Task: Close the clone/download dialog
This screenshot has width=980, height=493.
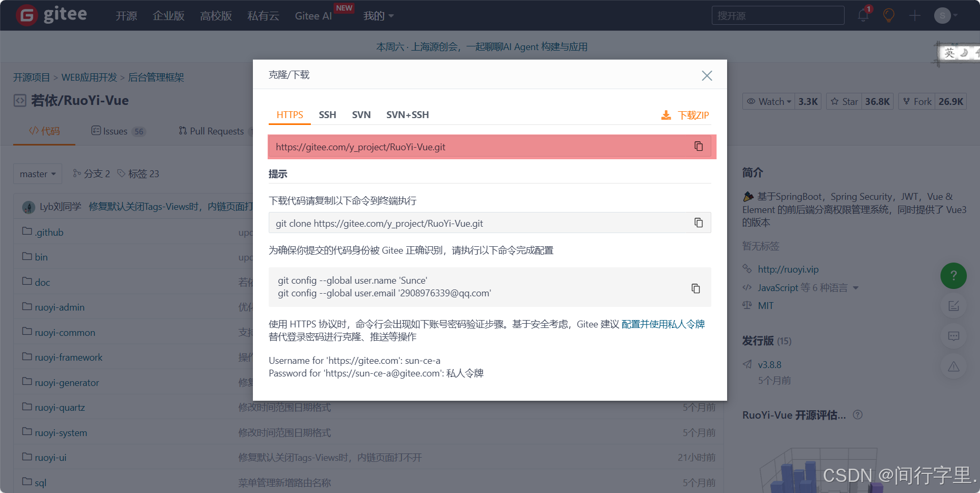Action: pos(707,75)
